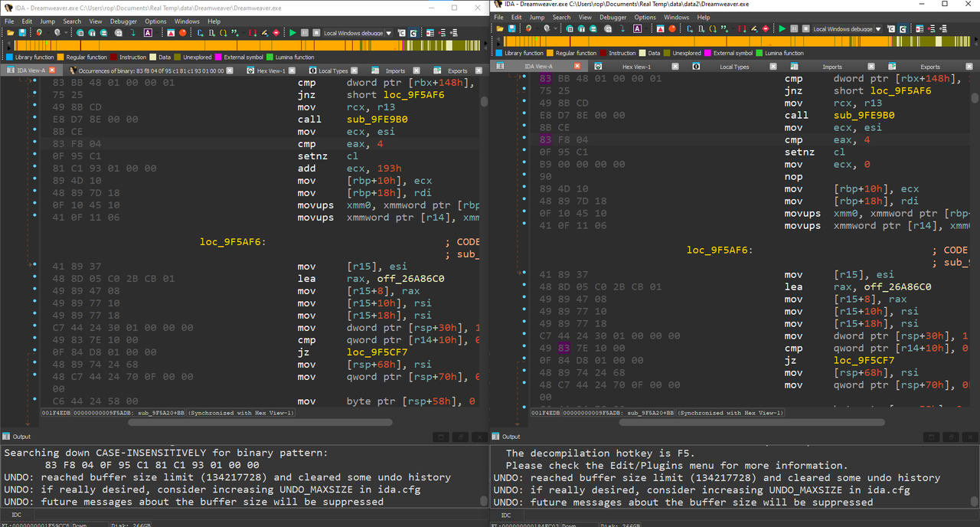Click the purple Text search 'A' icon in left window

click(x=148, y=33)
